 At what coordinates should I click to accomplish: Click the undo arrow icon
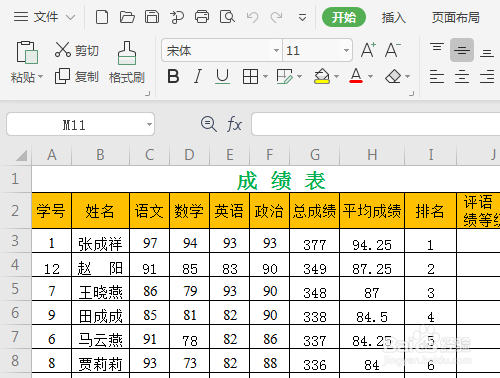[252, 17]
